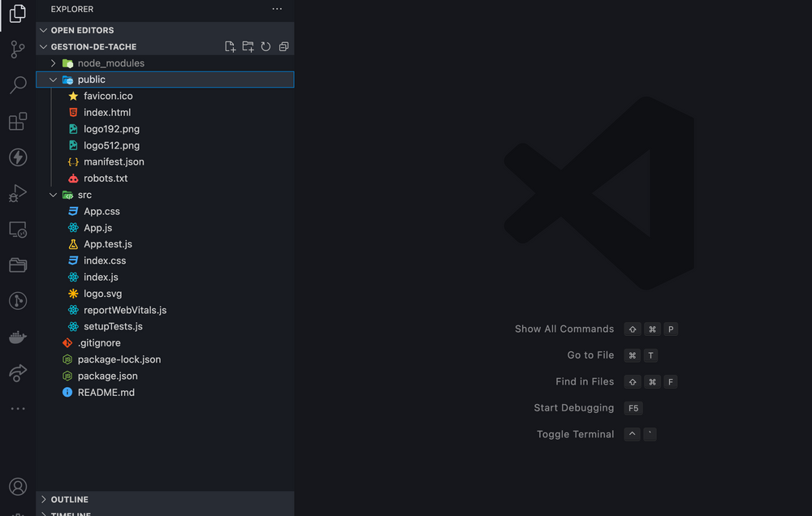
Task: Open the Docker panel from activity bar
Action: (18, 337)
